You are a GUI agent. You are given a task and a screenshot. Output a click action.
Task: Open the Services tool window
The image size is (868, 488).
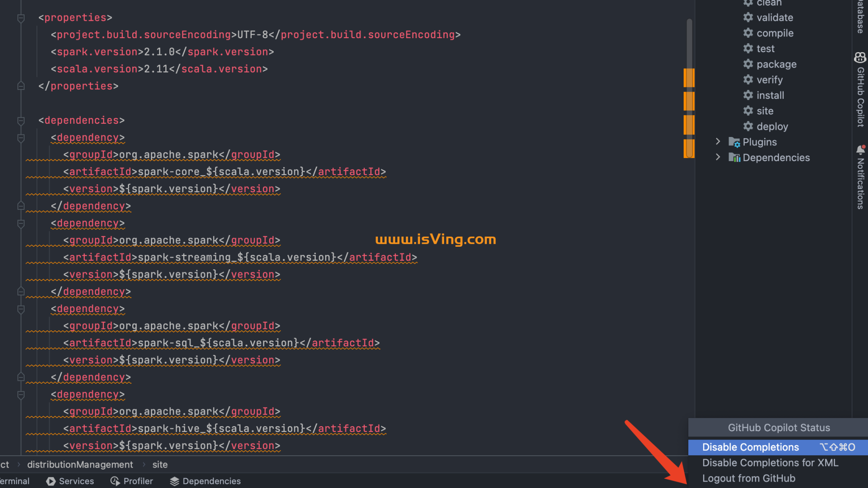pos(76,481)
